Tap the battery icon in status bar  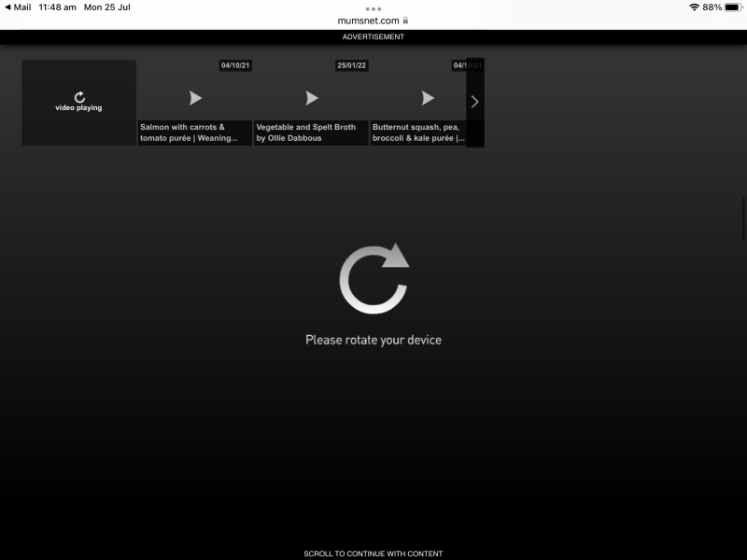[x=732, y=7]
